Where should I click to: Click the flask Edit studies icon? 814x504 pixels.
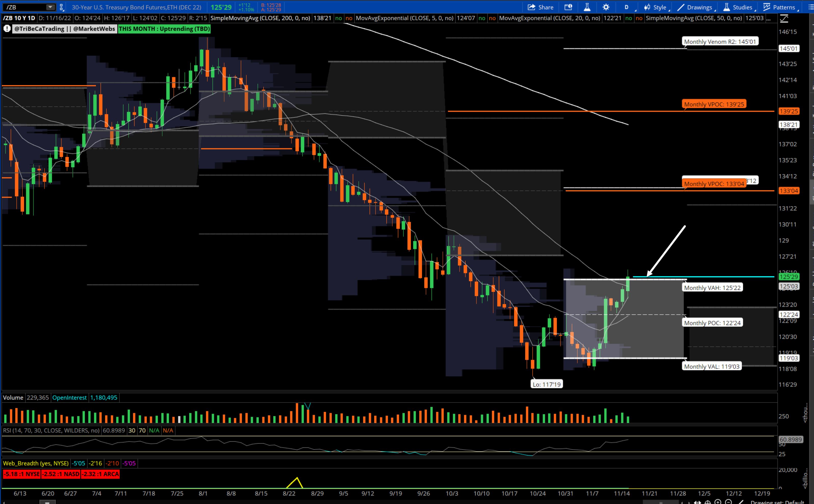(x=587, y=7)
